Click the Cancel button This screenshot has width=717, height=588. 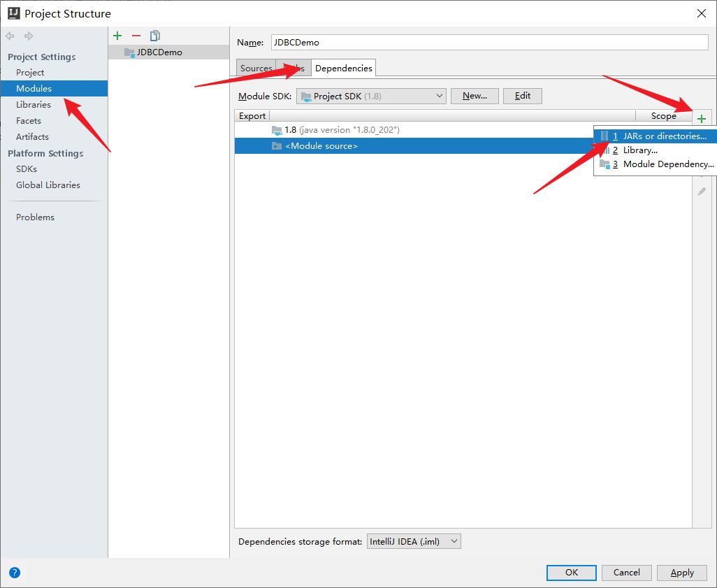click(626, 573)
